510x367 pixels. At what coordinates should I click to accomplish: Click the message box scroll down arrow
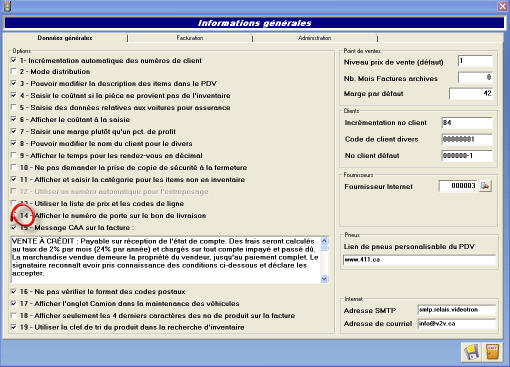pyautogui.click(x=324, y=279)
